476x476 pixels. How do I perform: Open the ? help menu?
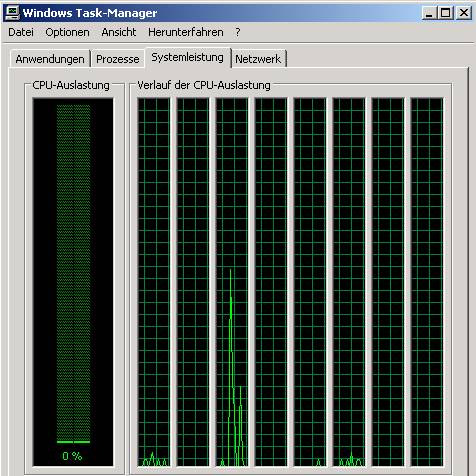point(237,32)
